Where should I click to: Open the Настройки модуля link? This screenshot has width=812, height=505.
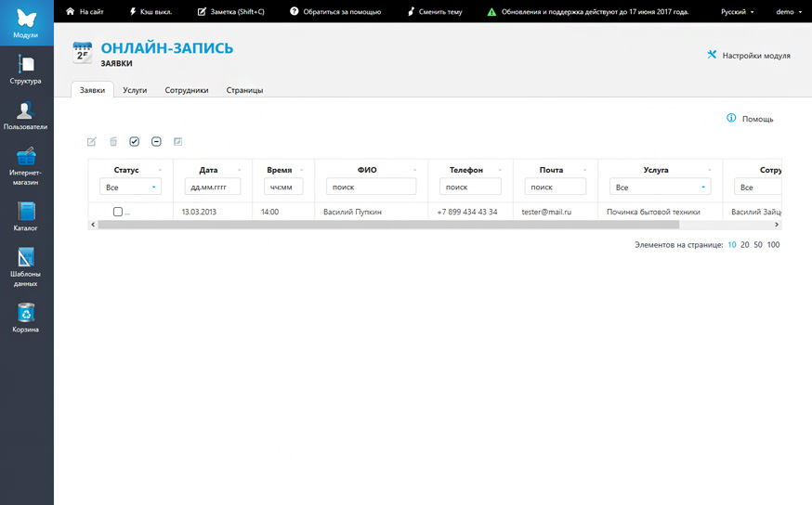coord(756,56)
